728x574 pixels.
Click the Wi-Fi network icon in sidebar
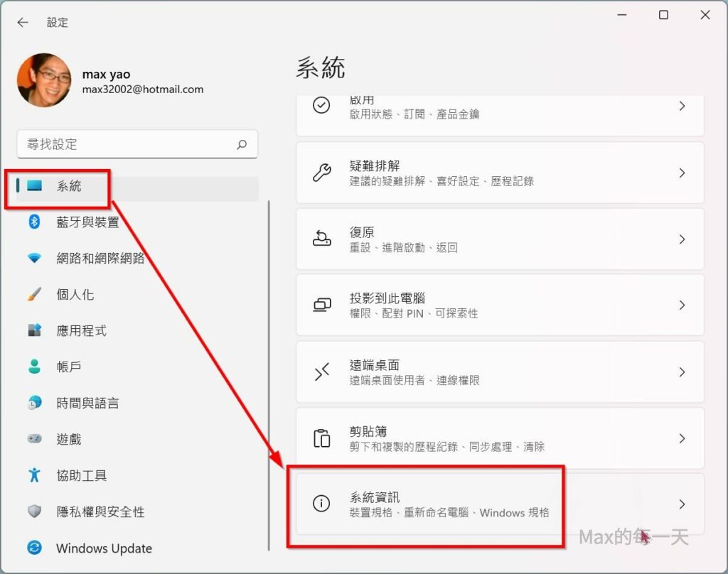pos(34,259)
